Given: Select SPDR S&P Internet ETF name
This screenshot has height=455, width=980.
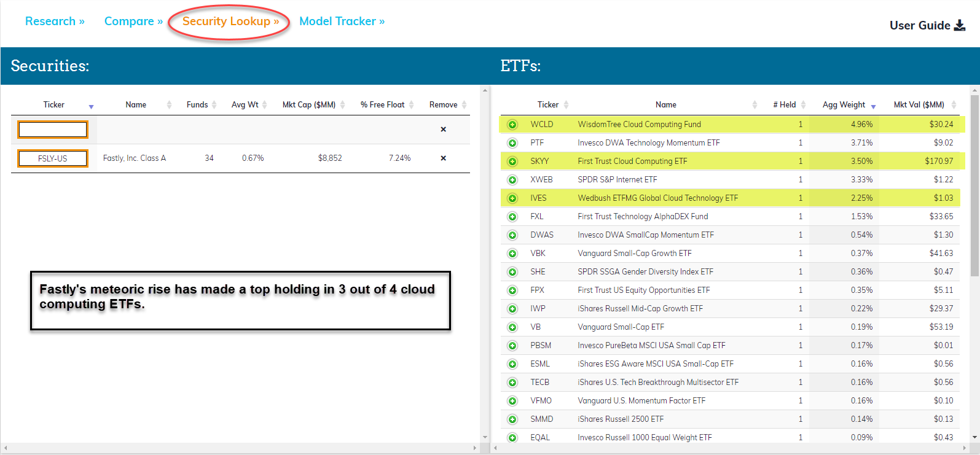Looking at the screenshot, I should tap(617, 180).
